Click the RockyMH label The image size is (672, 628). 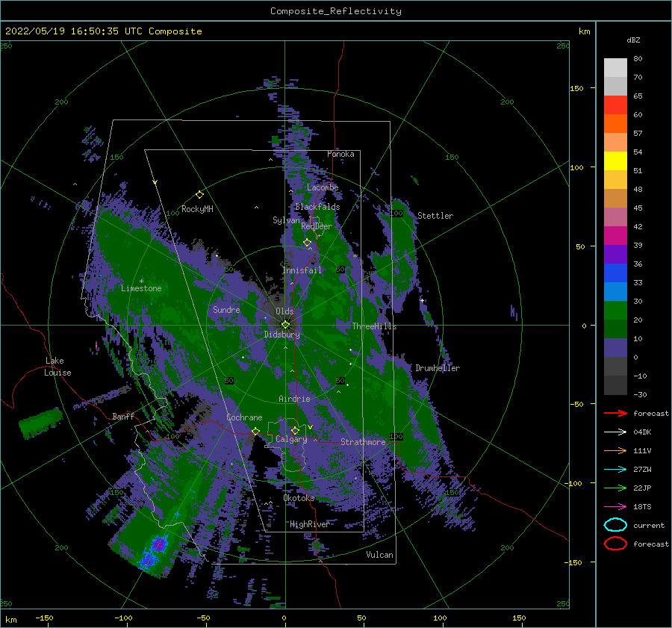pyautogui.click(x=197, y=209)
